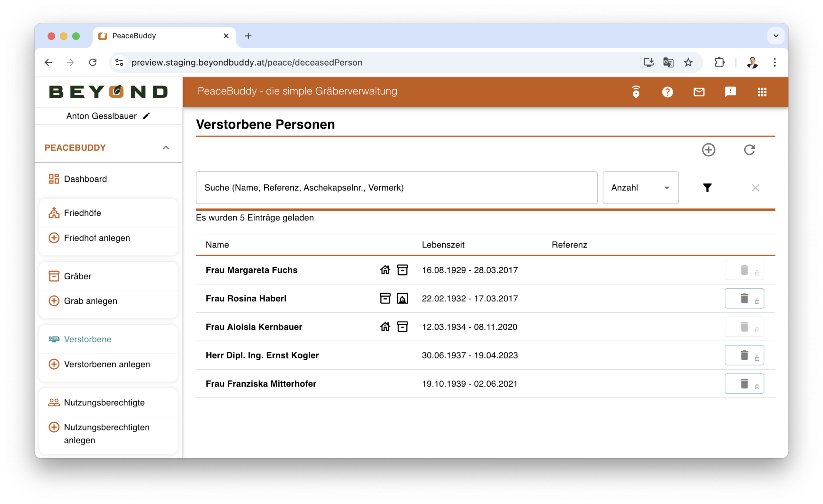This screenshot has height=504, width=823.
Task: Open the mail envelope icon in header
Action: [699, 92]
